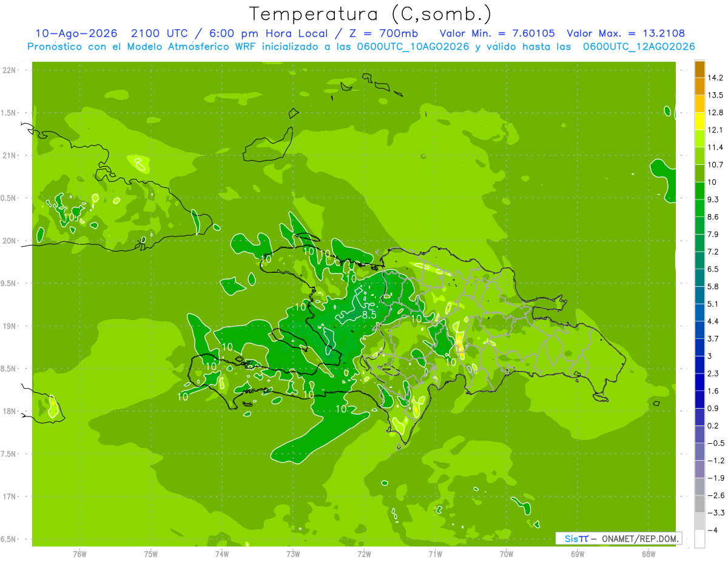
Task: Click the 14.2 label on the color scale
Action: pyautogui.click(x=715, y=78)
